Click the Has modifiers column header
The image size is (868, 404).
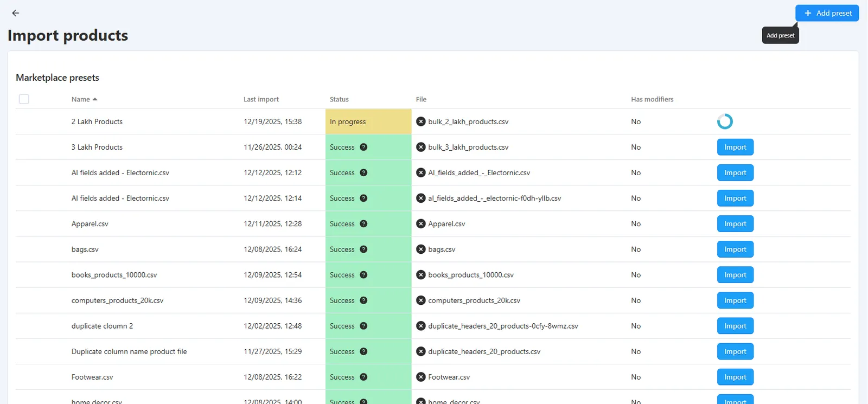click(x=652, y=99)
